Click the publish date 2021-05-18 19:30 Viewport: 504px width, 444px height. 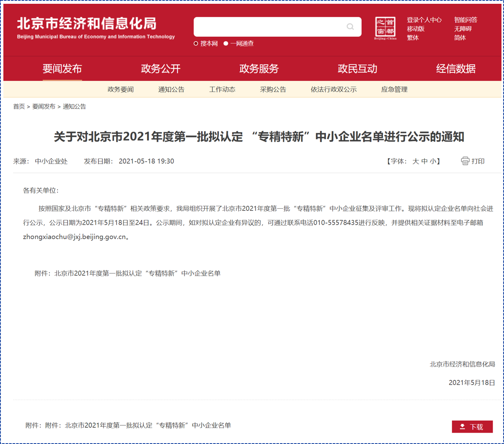146,161
